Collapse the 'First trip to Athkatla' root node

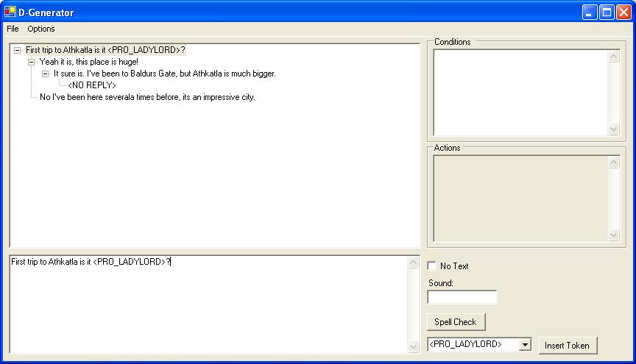point(17,50)
